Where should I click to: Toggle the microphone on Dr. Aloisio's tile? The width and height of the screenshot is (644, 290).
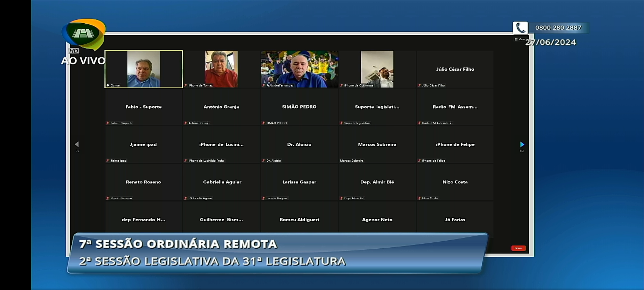pyautogui.click(x=264, y=160)
